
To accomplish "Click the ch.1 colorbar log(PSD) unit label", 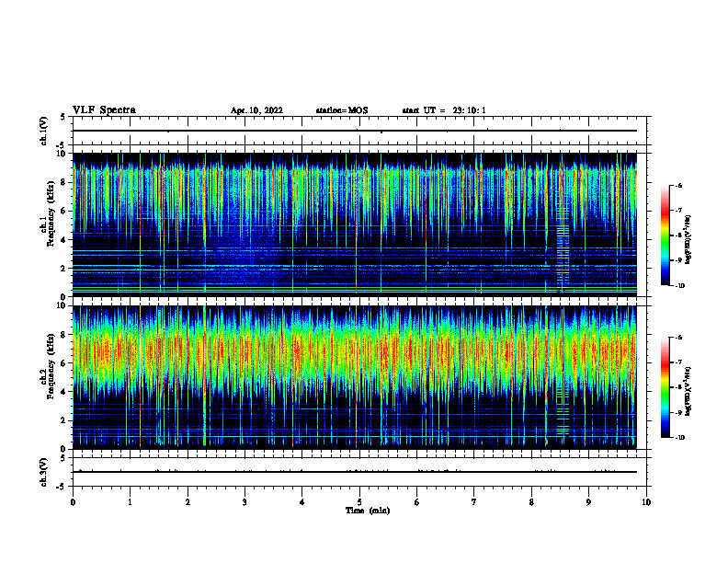I will pos(688,239).
